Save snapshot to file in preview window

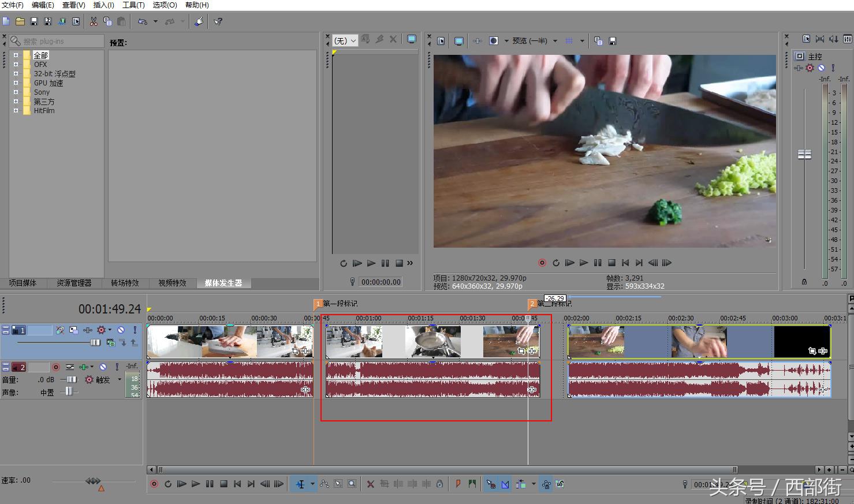tap(613, 41)
